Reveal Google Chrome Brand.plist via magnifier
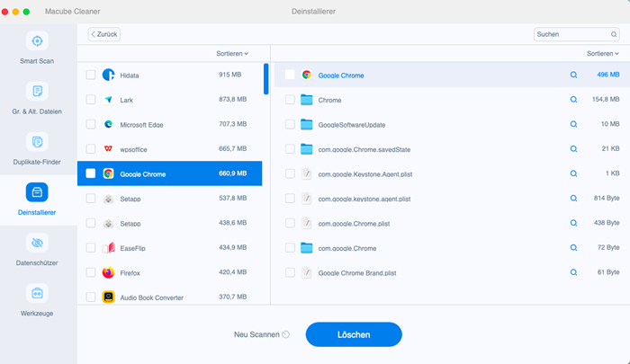 pos(574,272)
